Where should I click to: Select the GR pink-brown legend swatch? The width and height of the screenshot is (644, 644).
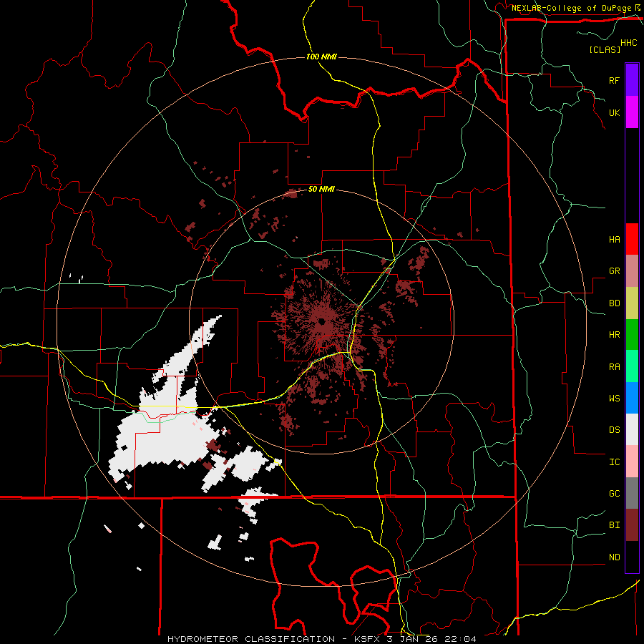pos(632,271)
